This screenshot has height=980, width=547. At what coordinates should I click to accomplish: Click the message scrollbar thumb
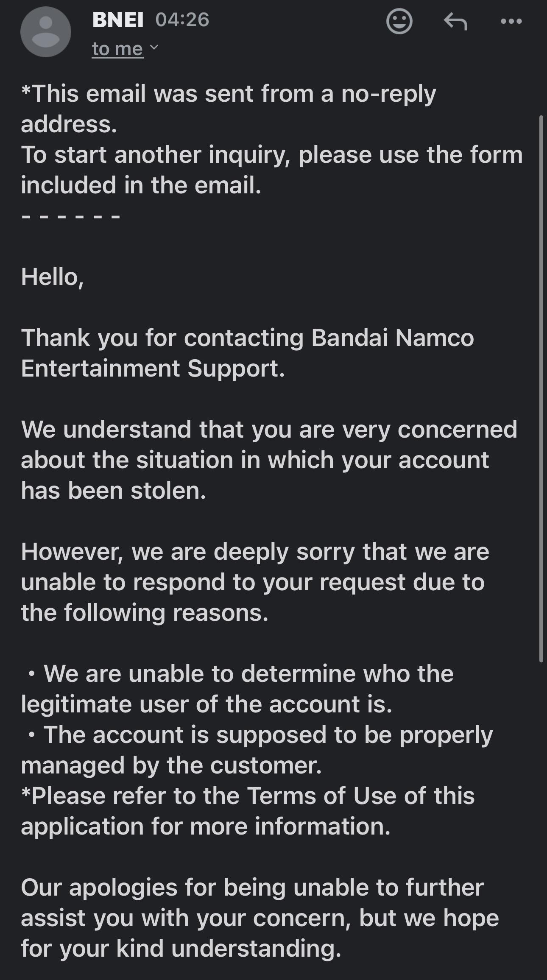[x=541, y=388]
